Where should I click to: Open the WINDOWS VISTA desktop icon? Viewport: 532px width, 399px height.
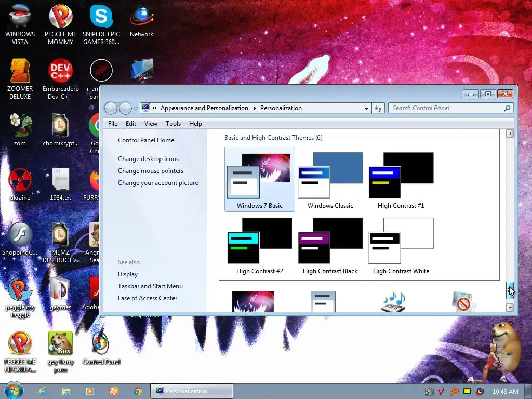(20, 24)
